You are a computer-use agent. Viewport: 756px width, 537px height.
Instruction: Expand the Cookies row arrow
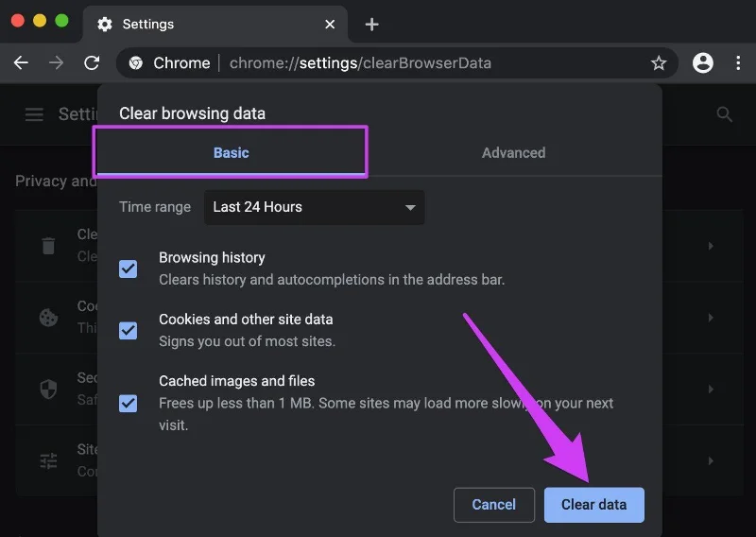[711, 318]
